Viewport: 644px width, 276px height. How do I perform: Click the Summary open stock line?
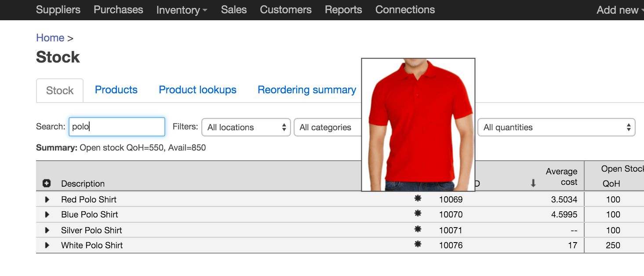point(121,147)
